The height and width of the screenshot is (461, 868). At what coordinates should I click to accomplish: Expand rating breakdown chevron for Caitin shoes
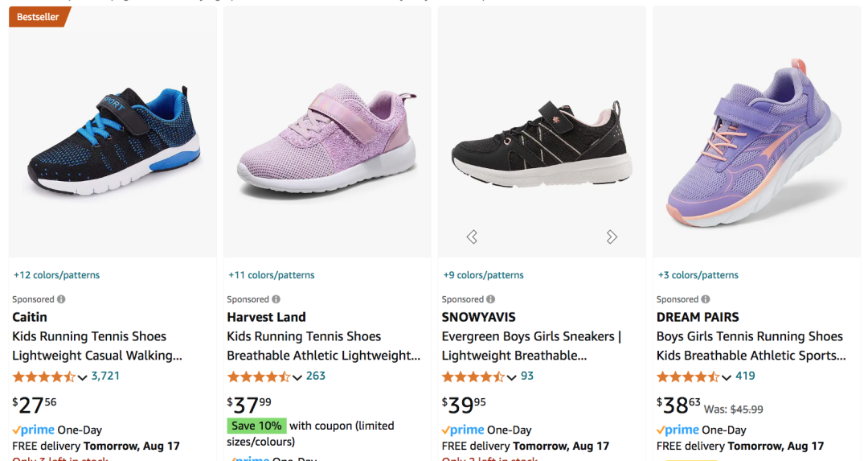[x=83, y=377]
